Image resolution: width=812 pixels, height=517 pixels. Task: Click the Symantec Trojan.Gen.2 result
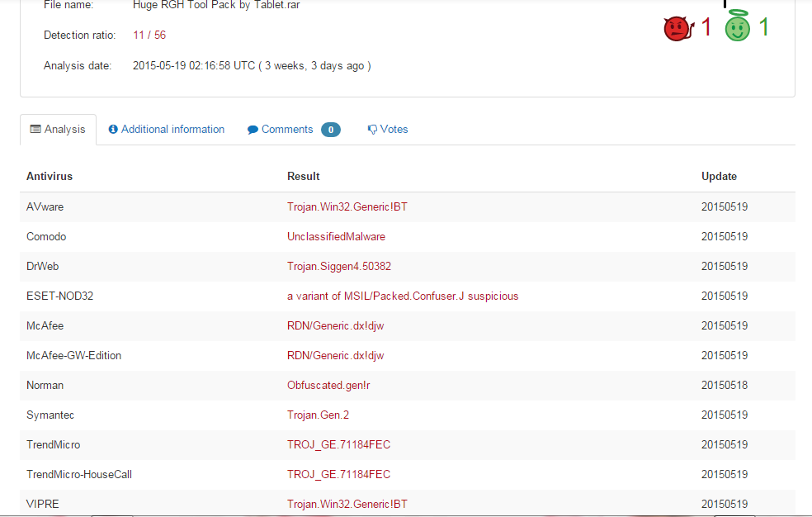[x=318, y=415]
